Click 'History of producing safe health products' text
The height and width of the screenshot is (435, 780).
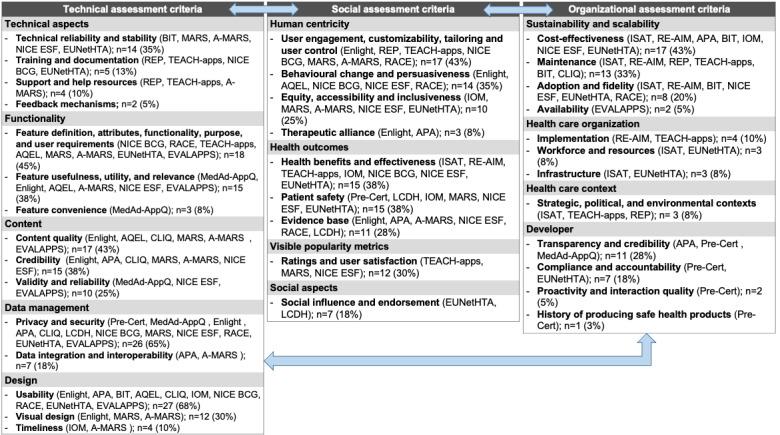(634, 314)
